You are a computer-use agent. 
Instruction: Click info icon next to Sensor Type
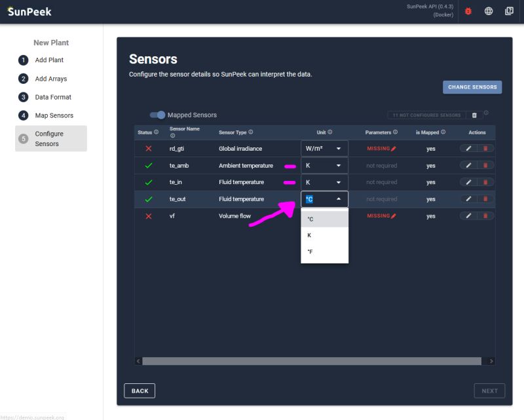coord(251,132)
